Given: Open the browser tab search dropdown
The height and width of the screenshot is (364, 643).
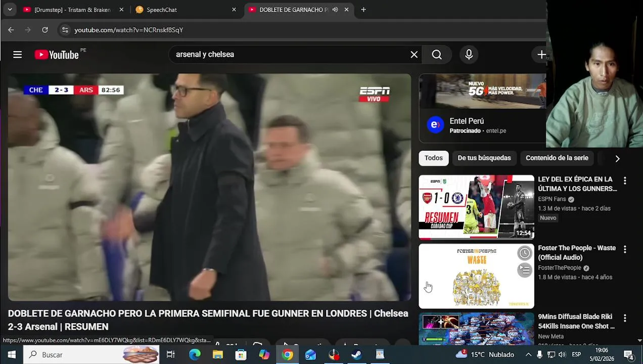Looking at the screenshot, I should [10, 10].
